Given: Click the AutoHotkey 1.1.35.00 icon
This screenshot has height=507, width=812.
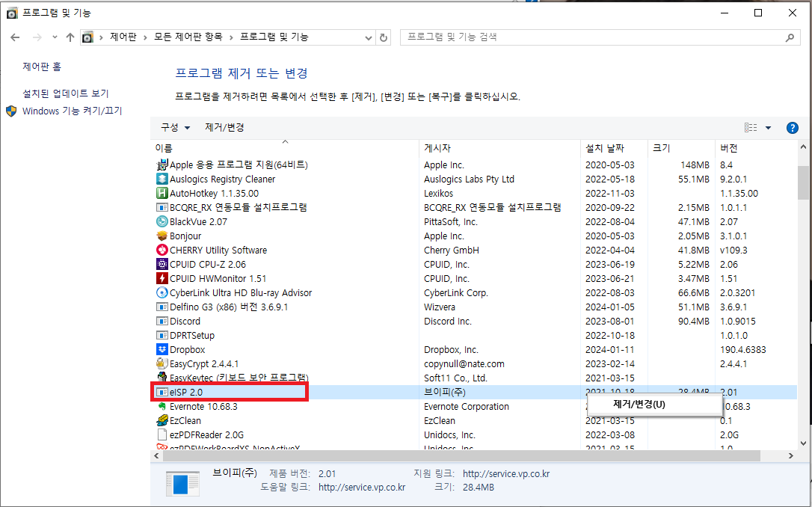Looking at the screenshot, I should (x=162, y=193).
